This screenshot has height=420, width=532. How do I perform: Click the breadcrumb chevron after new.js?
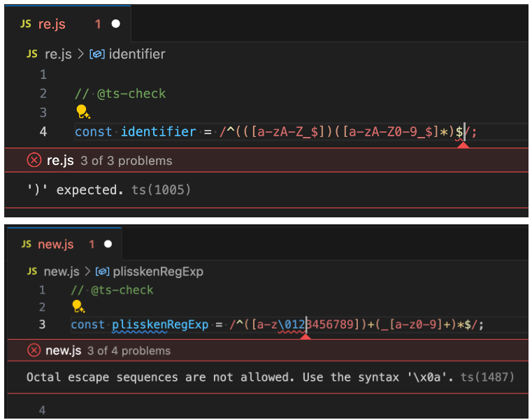click(87, 271)
